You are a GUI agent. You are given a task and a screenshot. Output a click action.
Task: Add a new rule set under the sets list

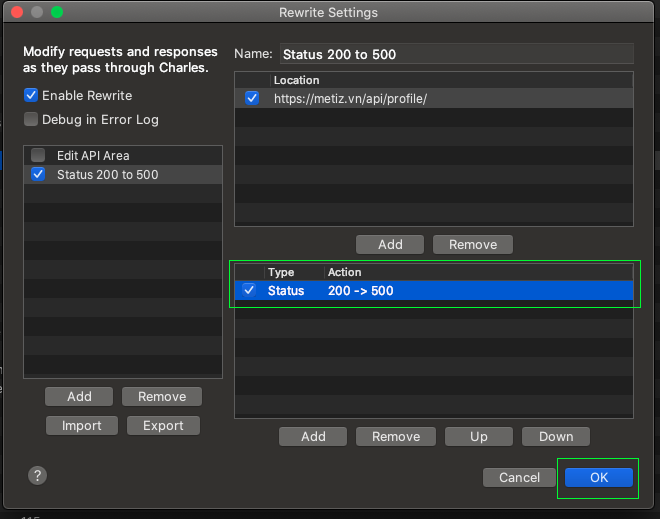click(x=79, y=397)
